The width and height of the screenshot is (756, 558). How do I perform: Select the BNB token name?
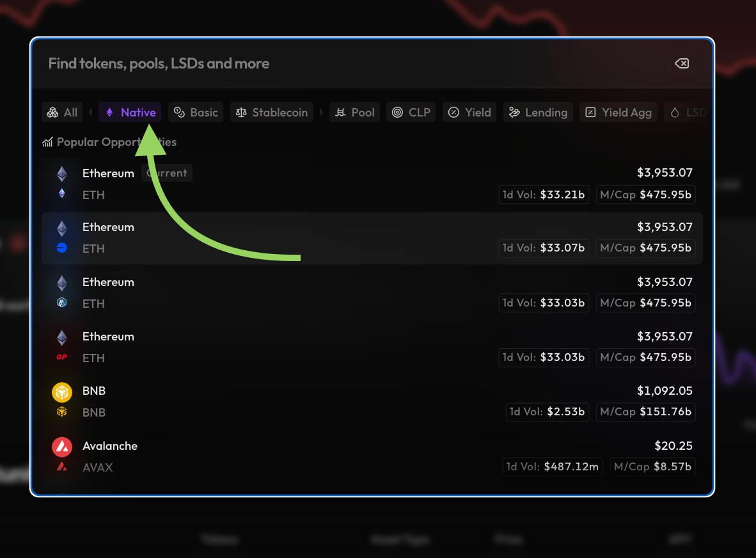tap(94, 390)
